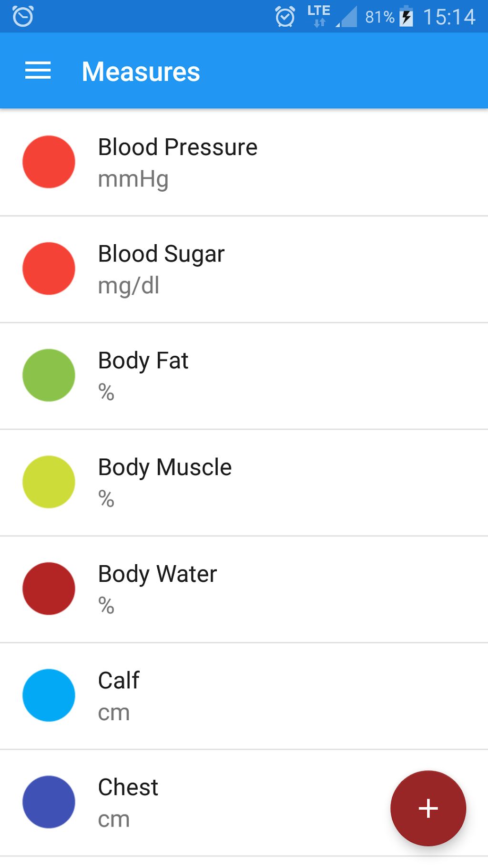Click the green Body Fat color circle
The width and height of the screenshot is (488, 868).
point(49,375)
